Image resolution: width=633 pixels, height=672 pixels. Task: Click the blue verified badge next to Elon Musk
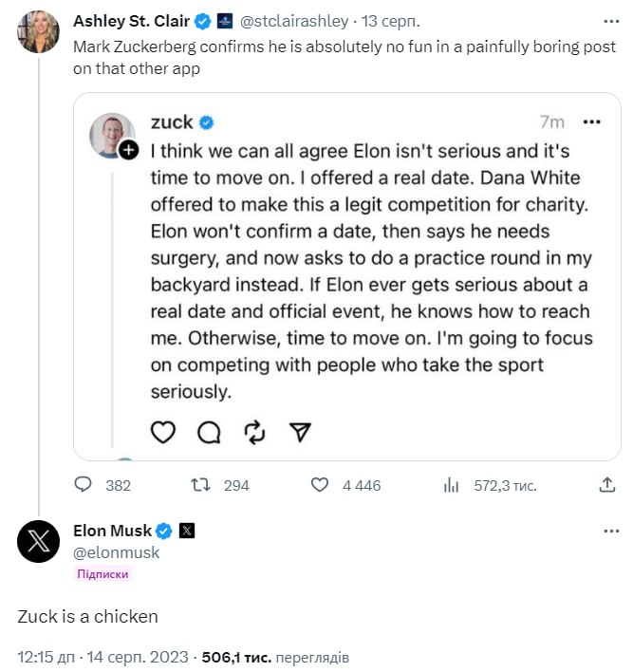[x=164, y=531]
